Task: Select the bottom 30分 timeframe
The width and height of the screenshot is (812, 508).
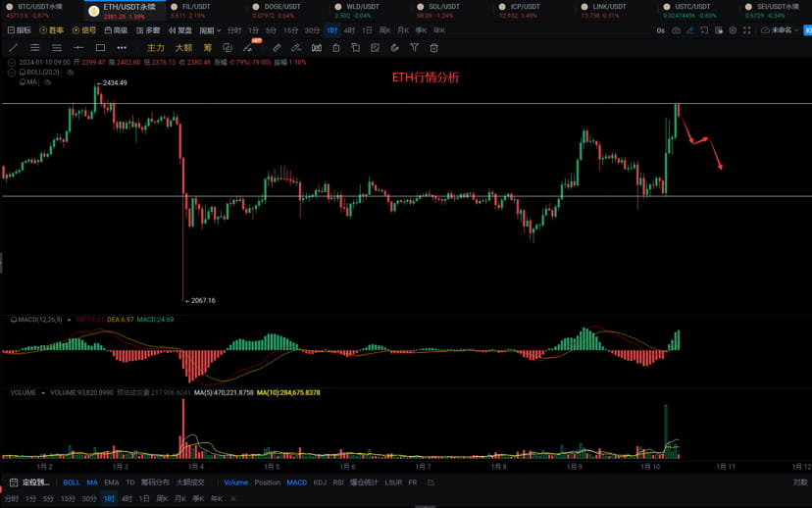Action: [89, 498]
